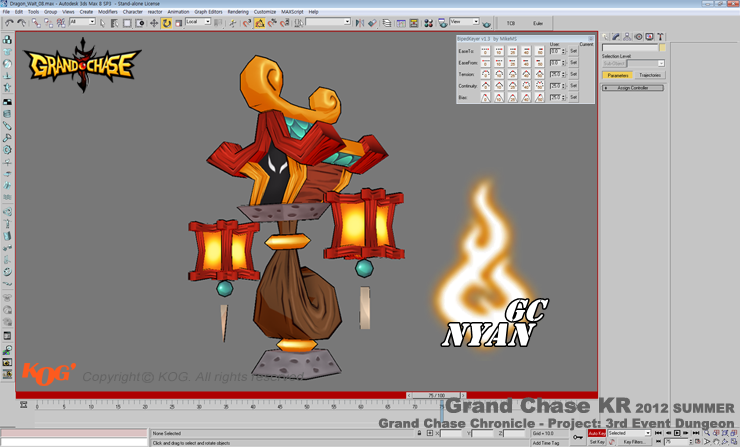
Task: Click the Redo arrow in the main toolbar
Action: (x=21, y=23)
